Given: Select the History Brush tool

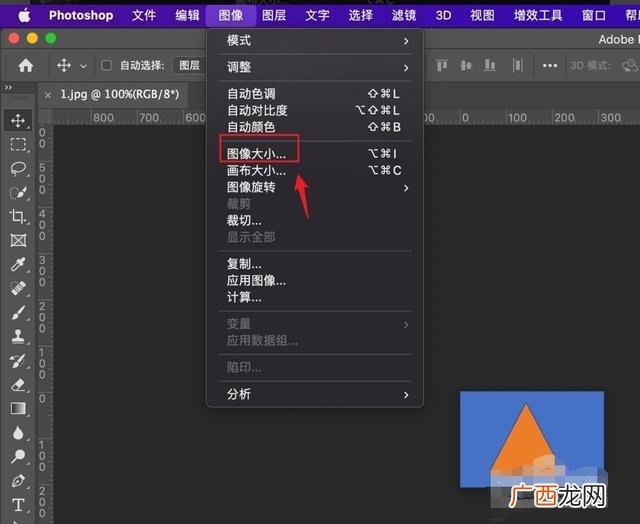Looking at the screenshot, I should pyautogui.click(x=18, y=360).
